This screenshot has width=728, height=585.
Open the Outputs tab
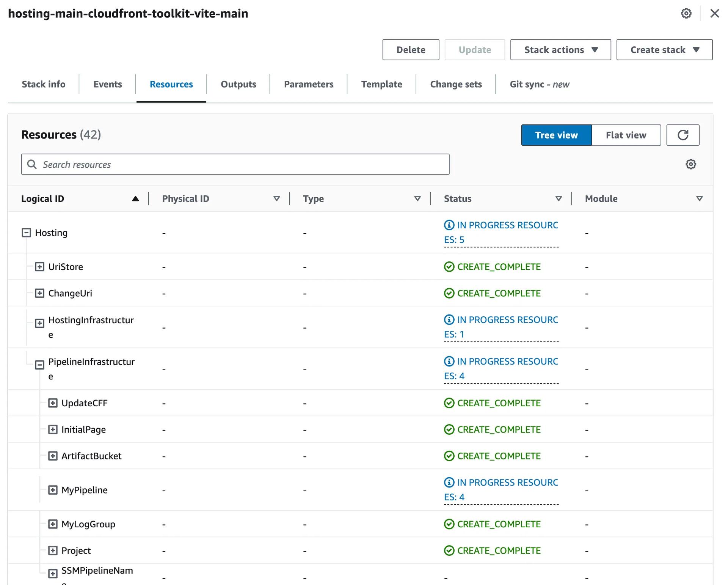pos(238,84)
